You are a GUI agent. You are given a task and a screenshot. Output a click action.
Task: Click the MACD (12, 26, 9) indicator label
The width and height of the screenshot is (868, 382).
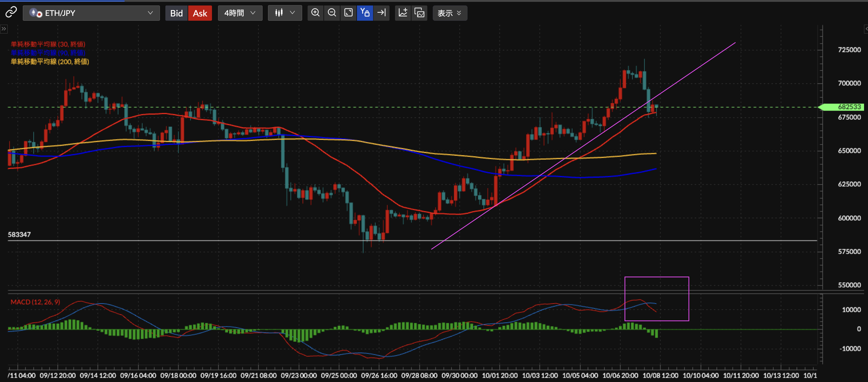tap(35, 302)
